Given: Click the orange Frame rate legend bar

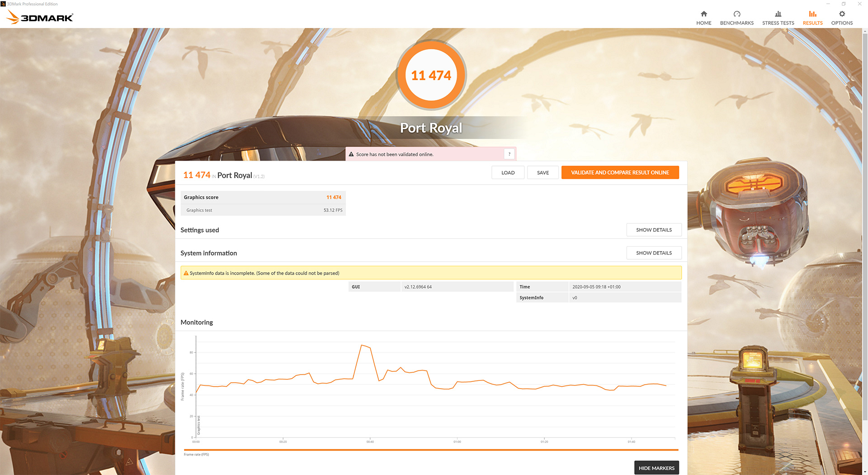Looking at the screenshot, I should click(x=431, y=450).
